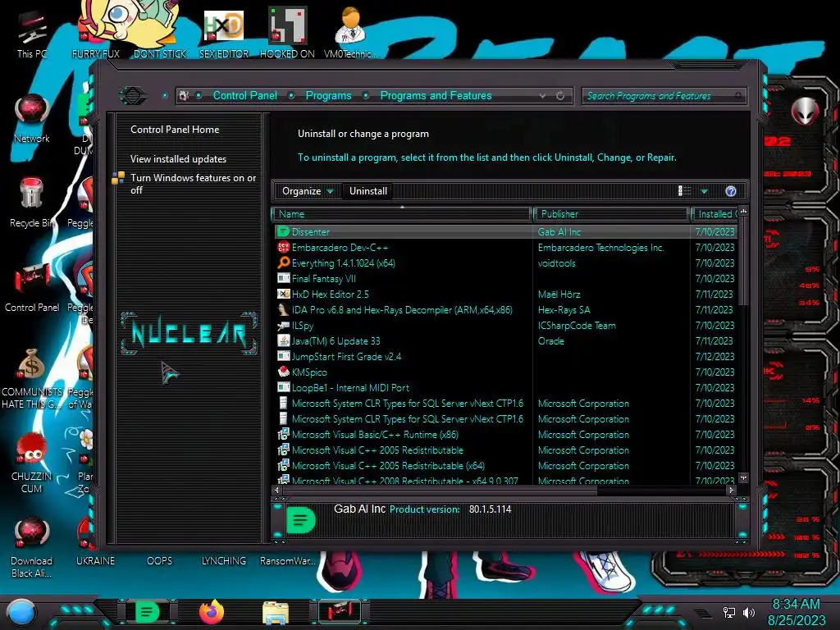Screen dimensions: 840x630
Task: Click the back navigation orb in window
Action: 133,96
